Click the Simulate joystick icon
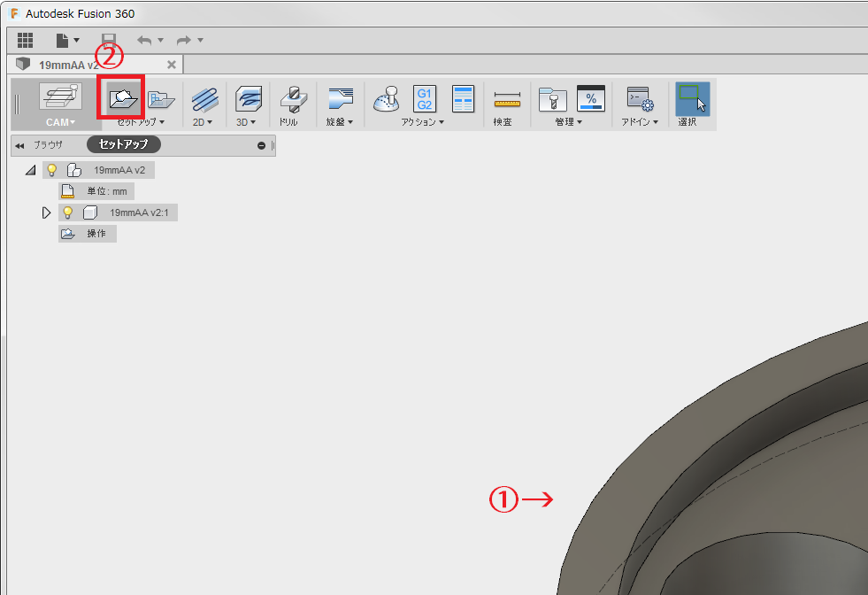The image size is (868, 595). point(387,99)
